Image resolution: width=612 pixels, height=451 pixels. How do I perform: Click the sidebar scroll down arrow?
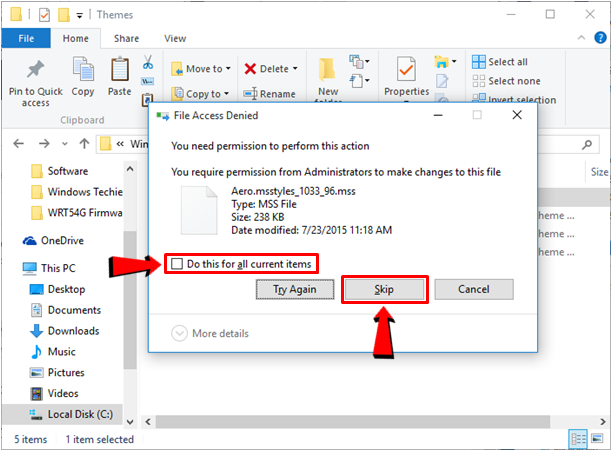click(130, 422)
